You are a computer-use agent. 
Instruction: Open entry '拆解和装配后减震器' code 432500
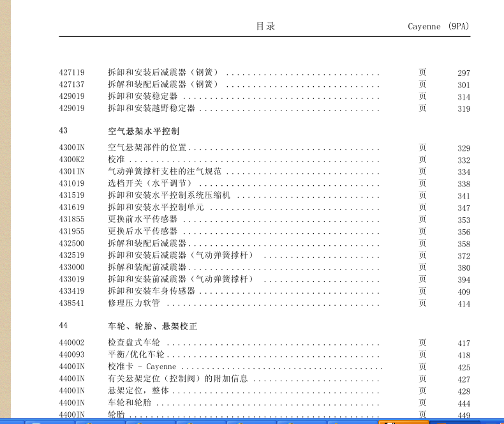click(147, 243)
